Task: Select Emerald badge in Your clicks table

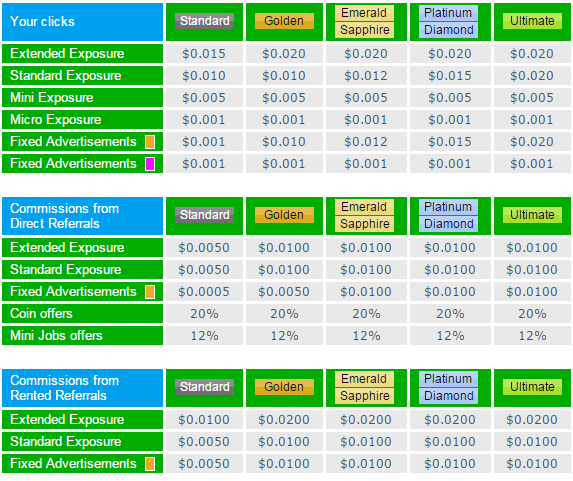Action: coord(364,13)
